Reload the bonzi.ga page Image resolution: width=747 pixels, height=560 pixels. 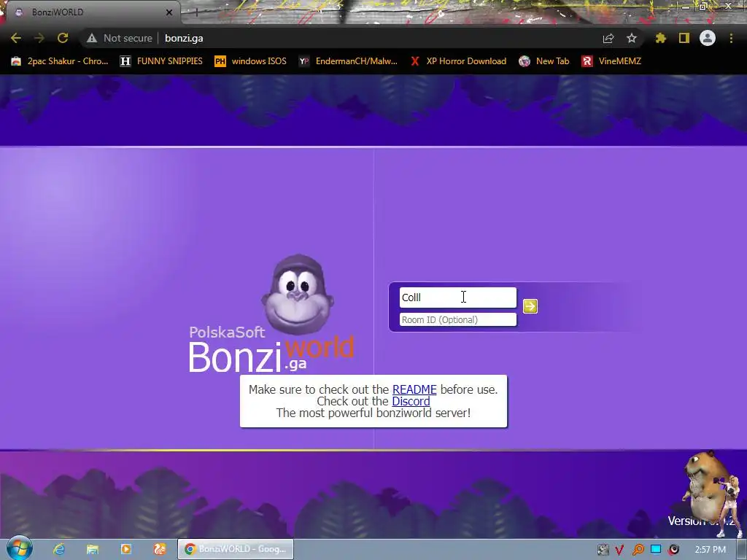click(x=63, y=38)
